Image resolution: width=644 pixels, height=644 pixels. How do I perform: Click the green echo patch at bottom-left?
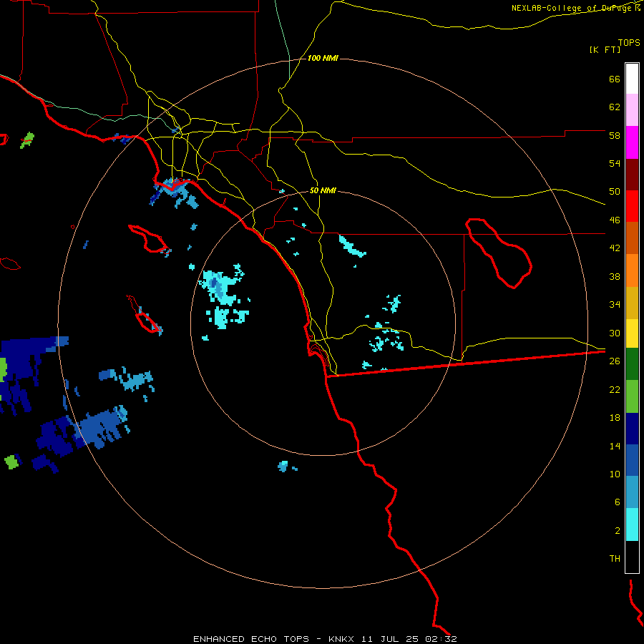tap(11, 462)
